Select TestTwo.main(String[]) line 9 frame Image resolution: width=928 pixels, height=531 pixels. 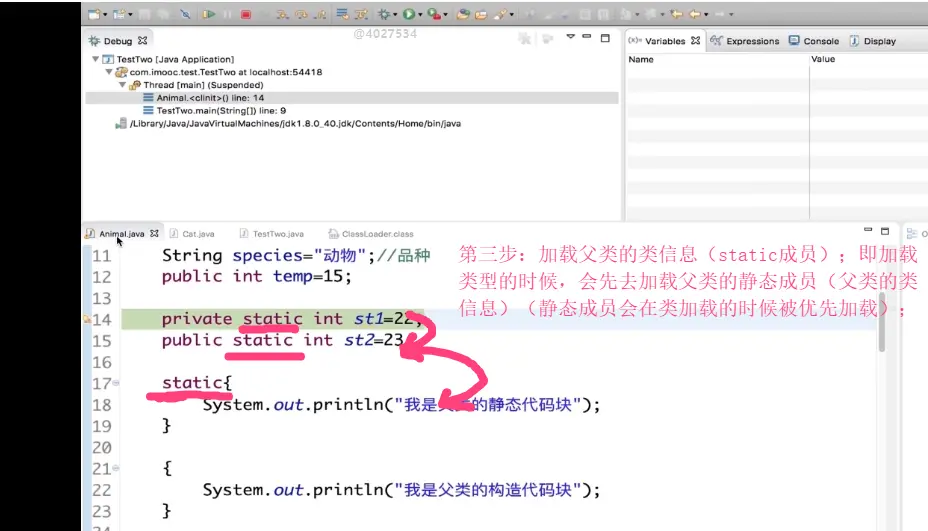click(x=215, y=111)
